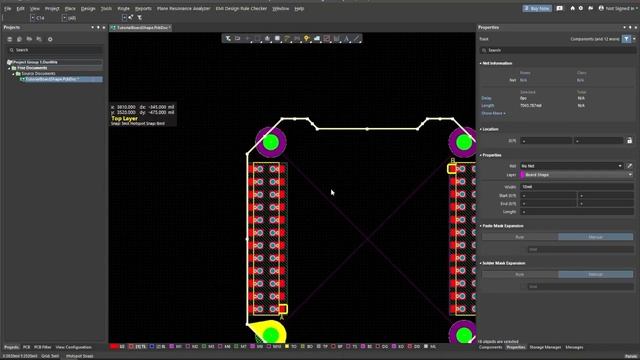The image size is (640, 360).
Task: Click the first icon in Projects panel toolbar
Action: click(x=9, y=39)
